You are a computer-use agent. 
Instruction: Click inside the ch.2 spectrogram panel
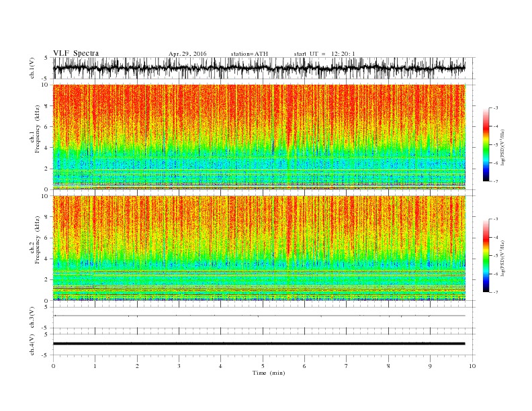pos(259,248)
